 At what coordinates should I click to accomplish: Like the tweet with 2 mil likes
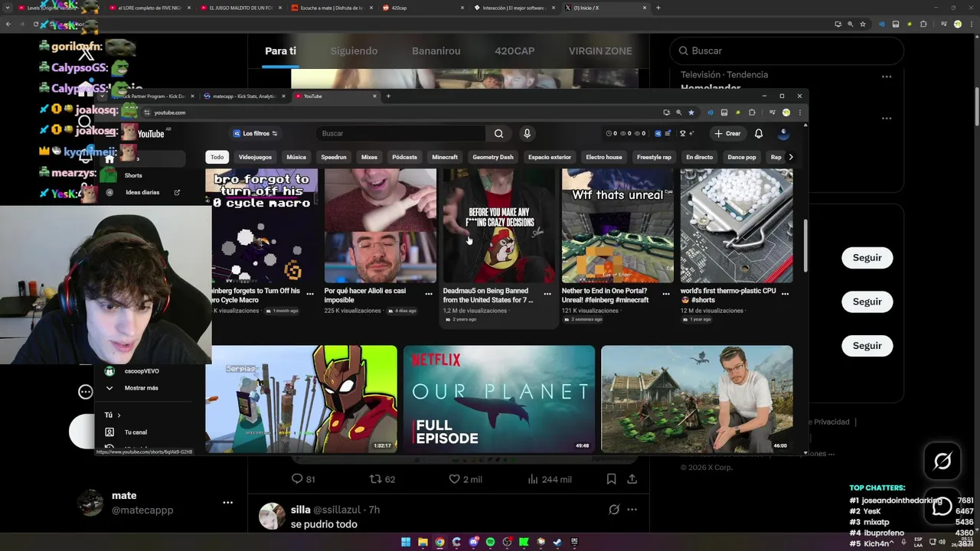click(465, 479)
